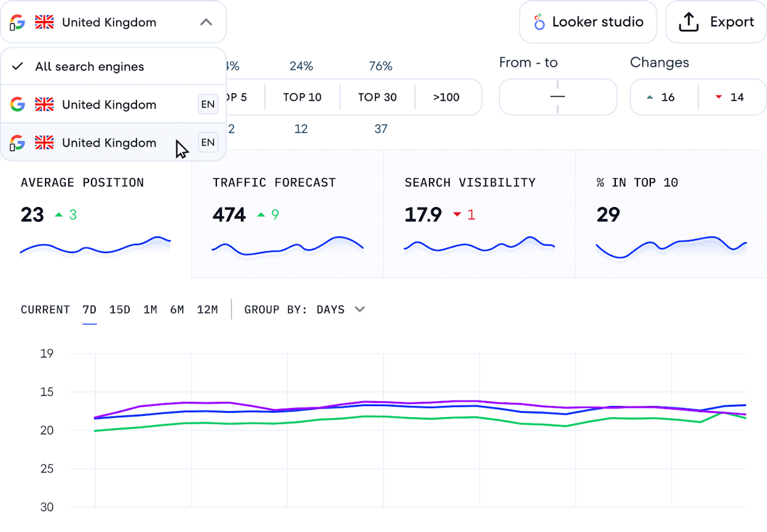Switch chart range to 6M
Image resolution: width=767 pixels, height=532 pixels.
pos(177,310)
